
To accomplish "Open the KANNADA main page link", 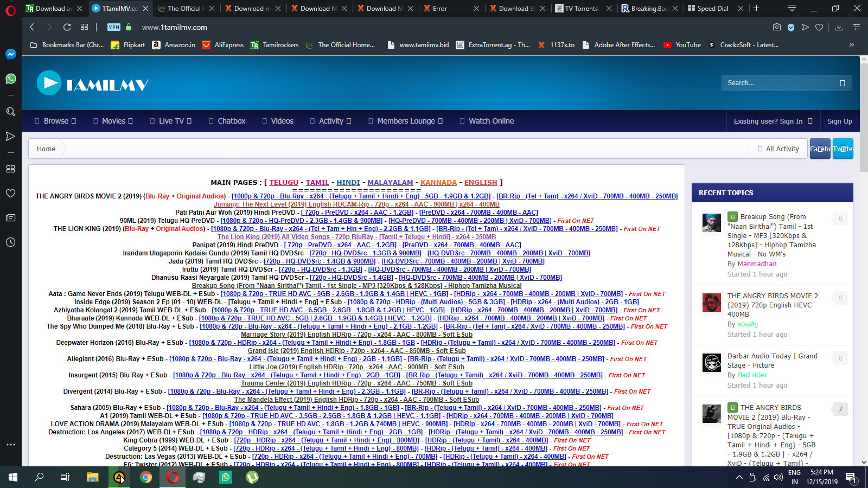I will click(x=438, y=183).
